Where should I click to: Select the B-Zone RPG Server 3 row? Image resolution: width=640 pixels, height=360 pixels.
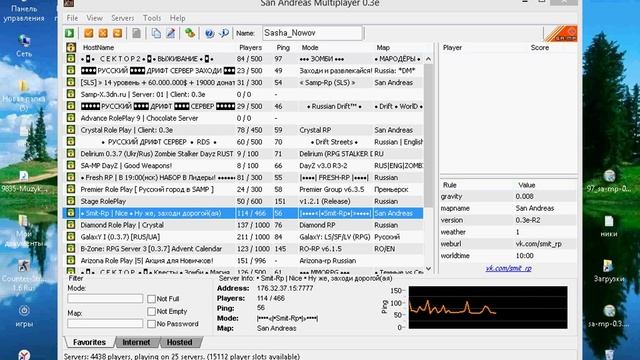click(x=244, y=248)
